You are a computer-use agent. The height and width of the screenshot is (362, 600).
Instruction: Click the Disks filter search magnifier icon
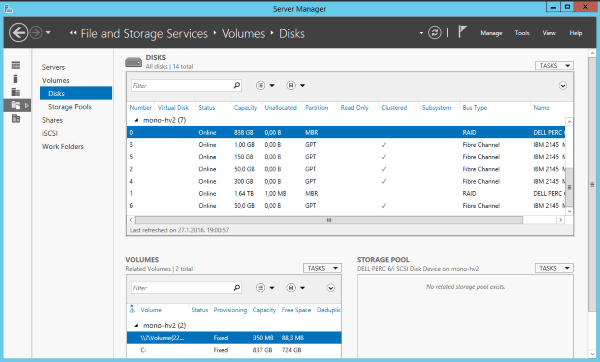(237, 85)
